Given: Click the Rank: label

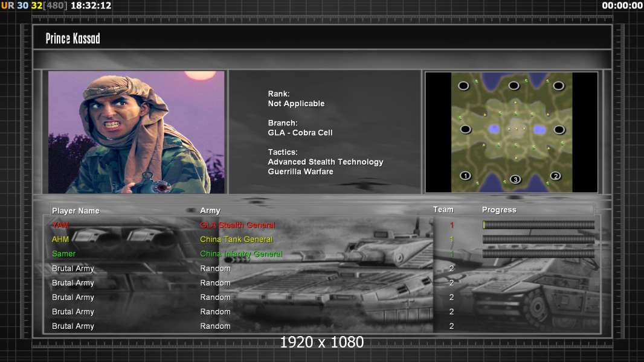Looking at the screenshot, I should pos(279,94).
